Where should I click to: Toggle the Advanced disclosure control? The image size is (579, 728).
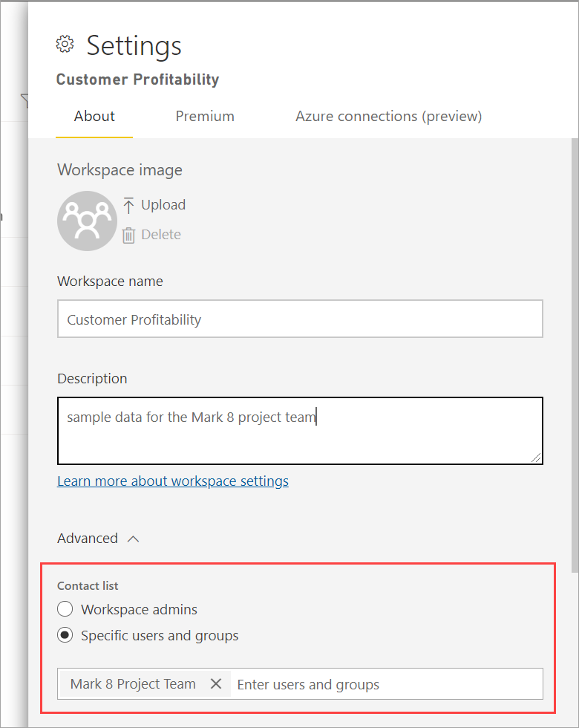pyautogui.click(x=133, y=538)
